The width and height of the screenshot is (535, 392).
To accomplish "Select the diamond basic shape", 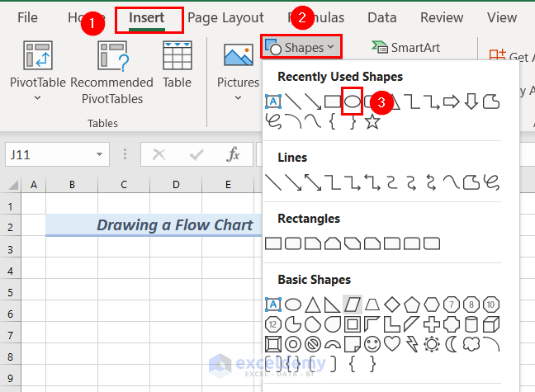I will [x=392, y=305].
